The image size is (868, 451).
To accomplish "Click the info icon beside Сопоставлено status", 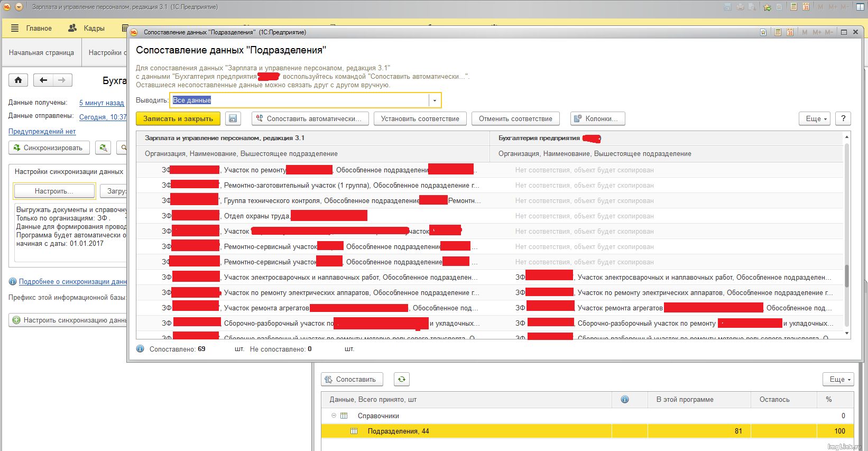I will coord(140,349).
